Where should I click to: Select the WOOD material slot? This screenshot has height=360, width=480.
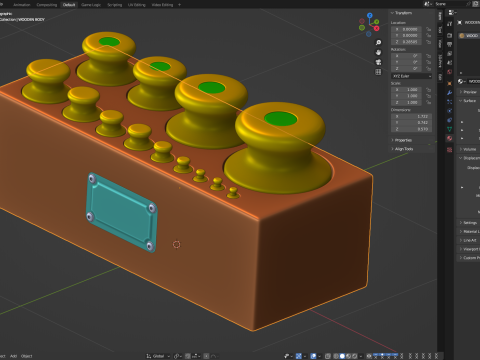click(469, 35)
